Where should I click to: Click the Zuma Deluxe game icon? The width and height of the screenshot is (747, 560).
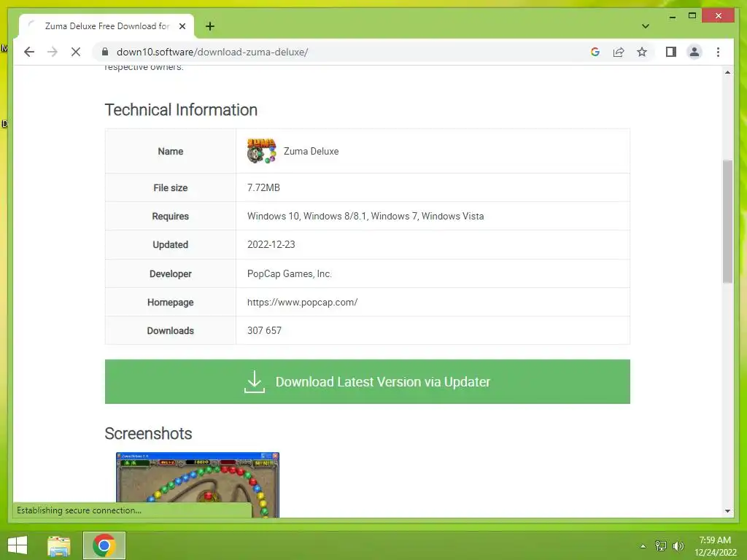pos(261,150)
